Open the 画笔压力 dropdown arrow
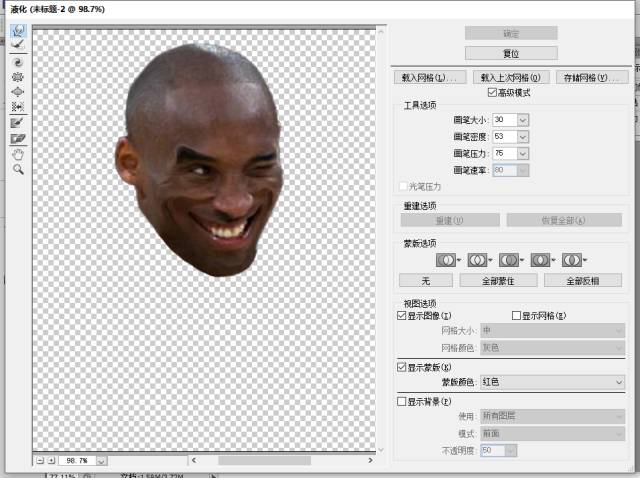 click(x=523, y=153)
